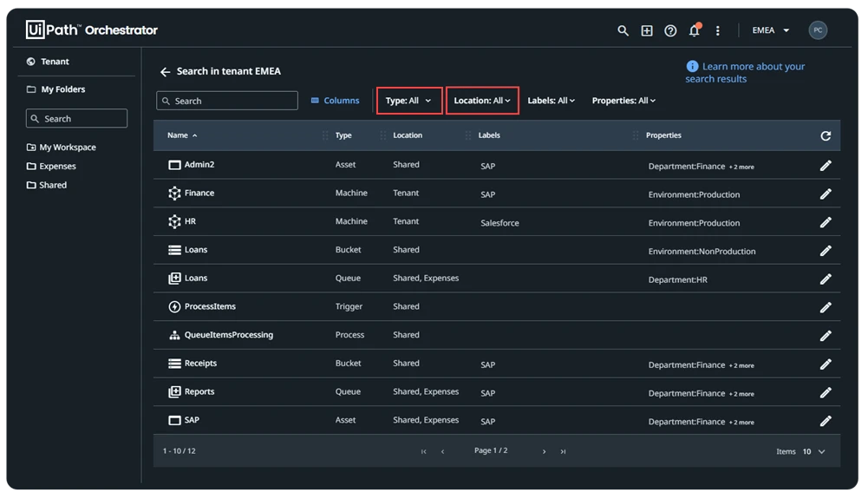Click the QueueItemsProcessing process icon
868x499 pixels.
click(174, 335)
